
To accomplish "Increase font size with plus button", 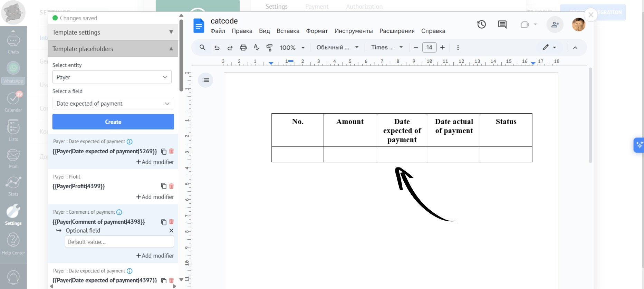I will coord(442,48).
